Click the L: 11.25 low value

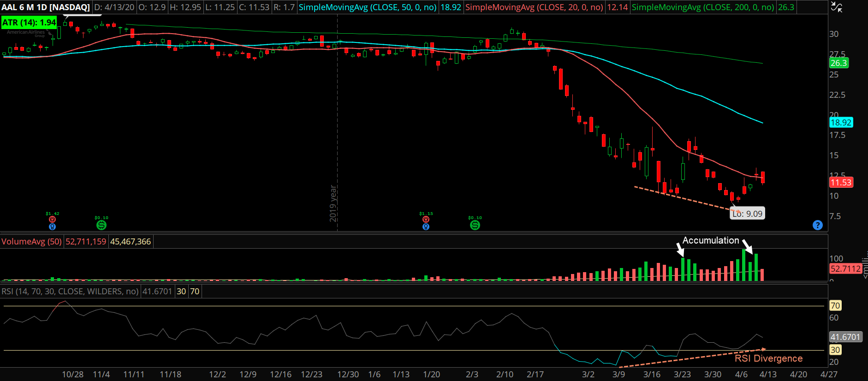(x=220, y=7)
